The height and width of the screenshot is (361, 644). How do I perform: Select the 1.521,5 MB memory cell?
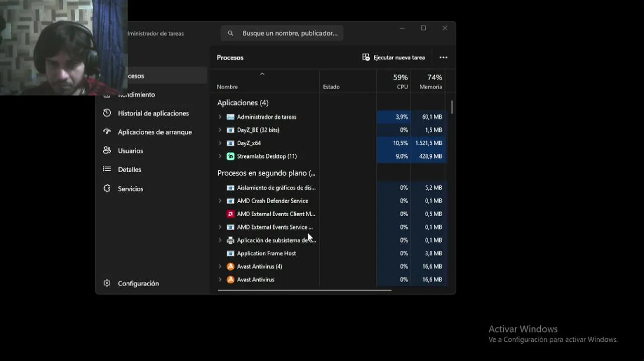click(428, 143)
